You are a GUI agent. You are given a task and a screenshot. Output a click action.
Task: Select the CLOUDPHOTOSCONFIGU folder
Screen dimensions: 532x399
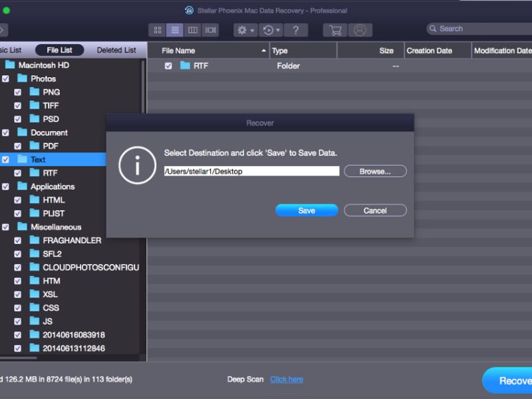[x=91, y=267]
